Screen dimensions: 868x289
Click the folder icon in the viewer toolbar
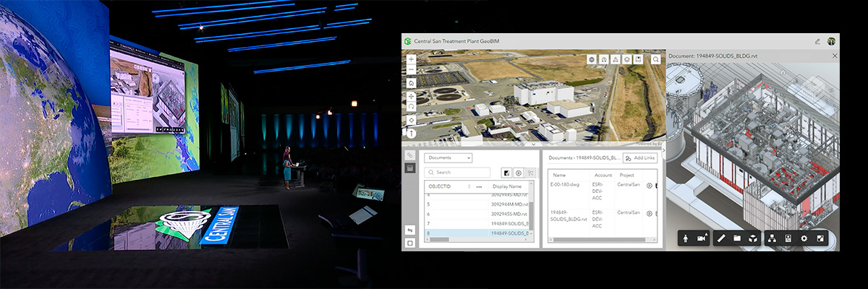click(737, 238)
